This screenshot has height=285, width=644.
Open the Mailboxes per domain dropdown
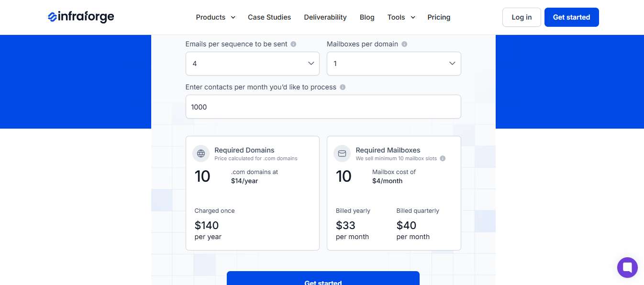click(x=393, y=63)
